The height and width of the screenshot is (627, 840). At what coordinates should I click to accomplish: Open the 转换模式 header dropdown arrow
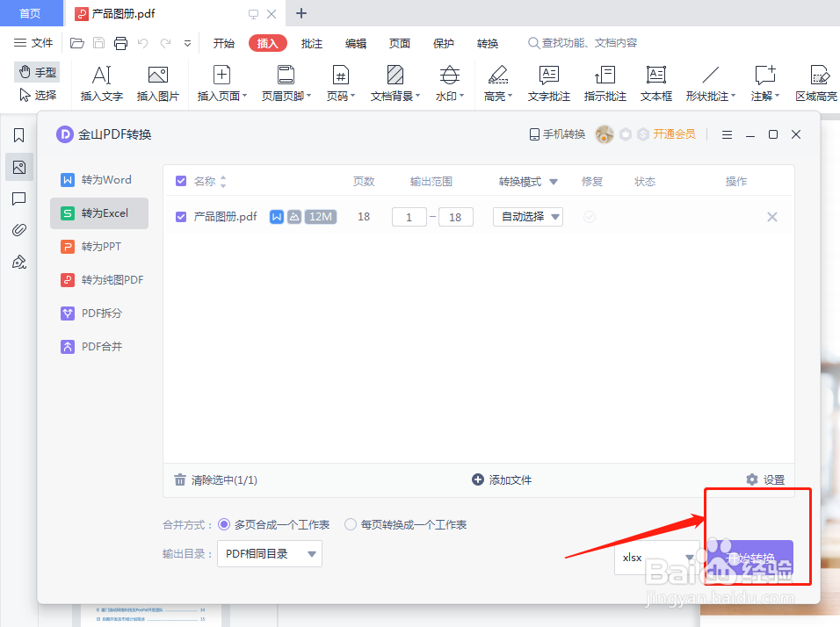point(554,182)
